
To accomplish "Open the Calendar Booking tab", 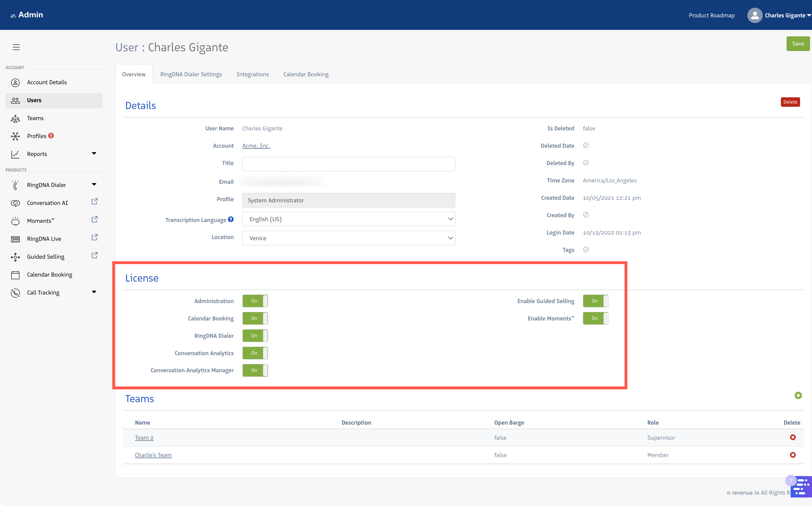I will pyautogui.click(x=305, y=74).
